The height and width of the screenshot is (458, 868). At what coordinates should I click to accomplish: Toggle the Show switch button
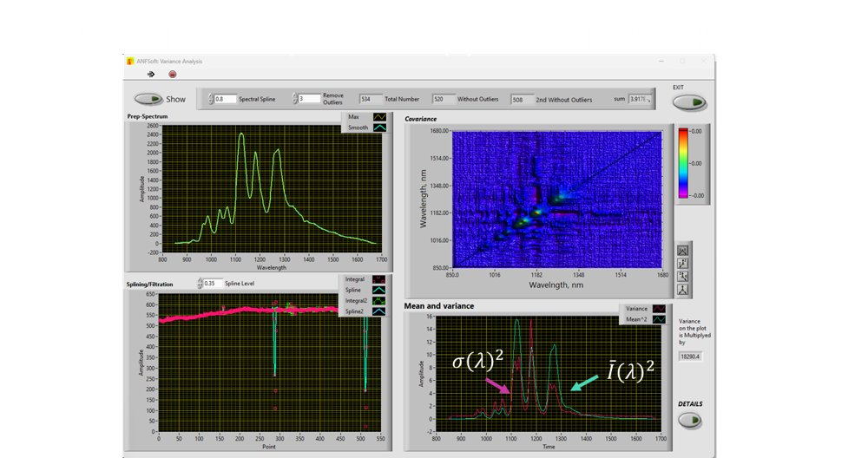pos(148,99)
